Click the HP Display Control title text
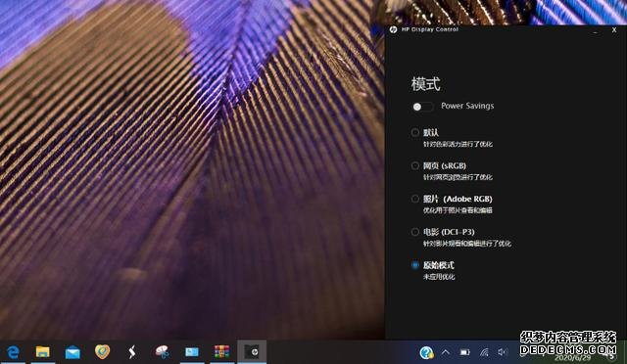This screenshot has height=364, width=627. coord(430,29)
